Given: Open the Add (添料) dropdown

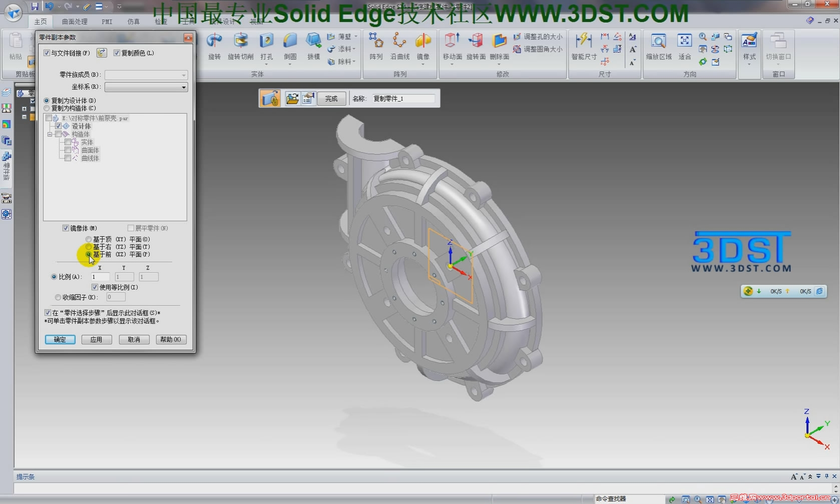Looking at the screenshot, I should (x=353, y=49).
